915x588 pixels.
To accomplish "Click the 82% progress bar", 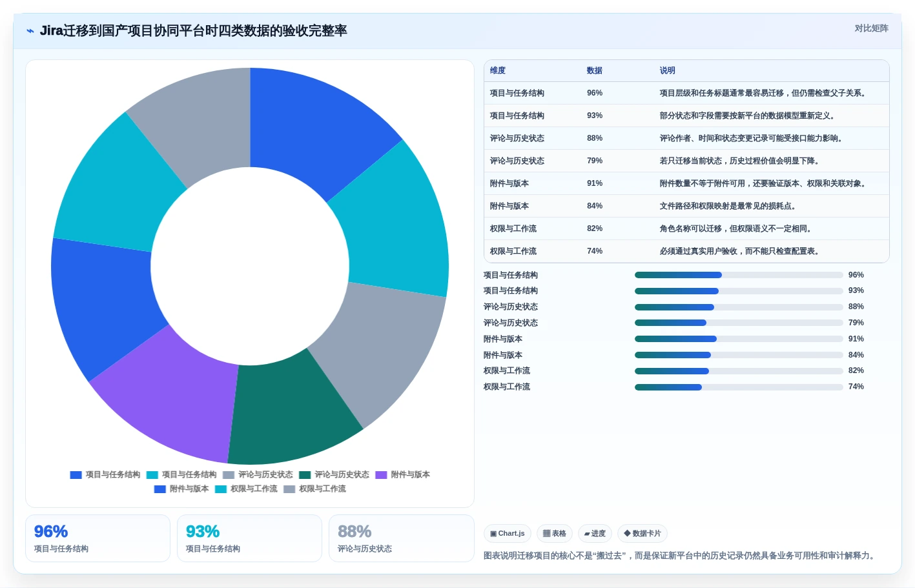I will [739, 371].
